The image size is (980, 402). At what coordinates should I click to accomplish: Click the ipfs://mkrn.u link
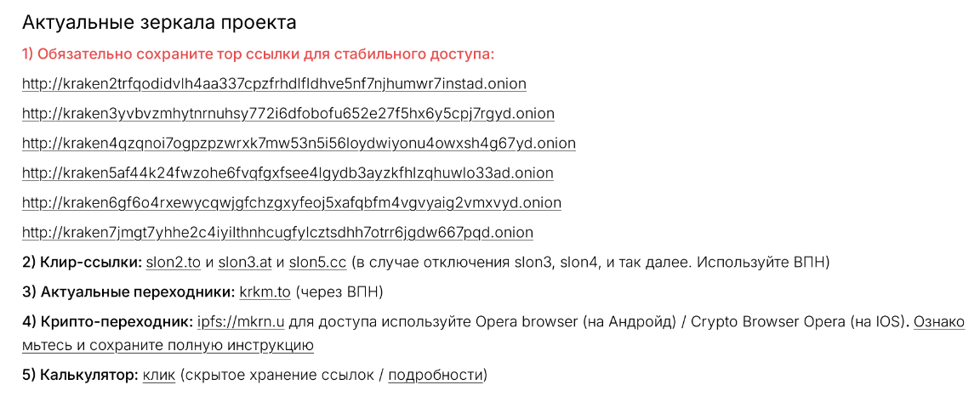240,322
